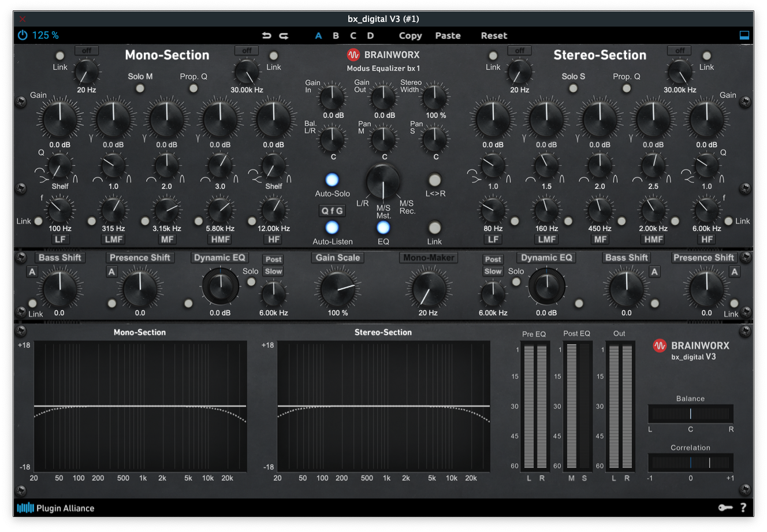Toggle Mono-Section Prop. Q button
Screen dimensions: 767x532
coord(193,88)
